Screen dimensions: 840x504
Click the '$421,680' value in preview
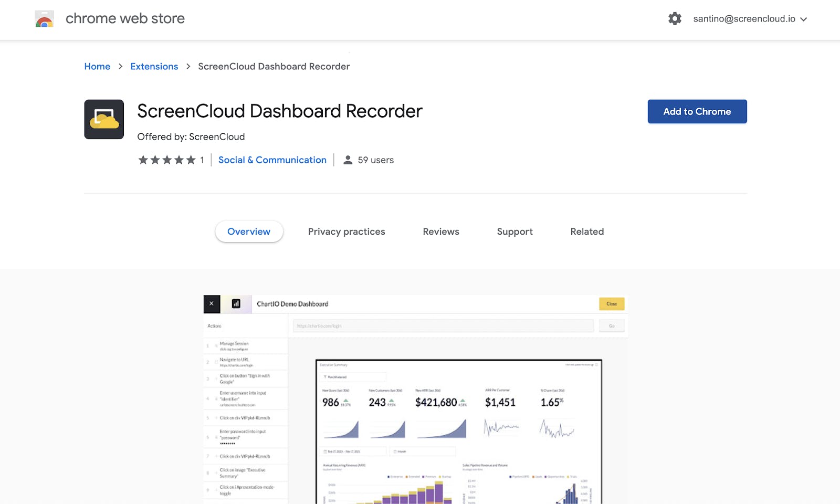point(436,403)
